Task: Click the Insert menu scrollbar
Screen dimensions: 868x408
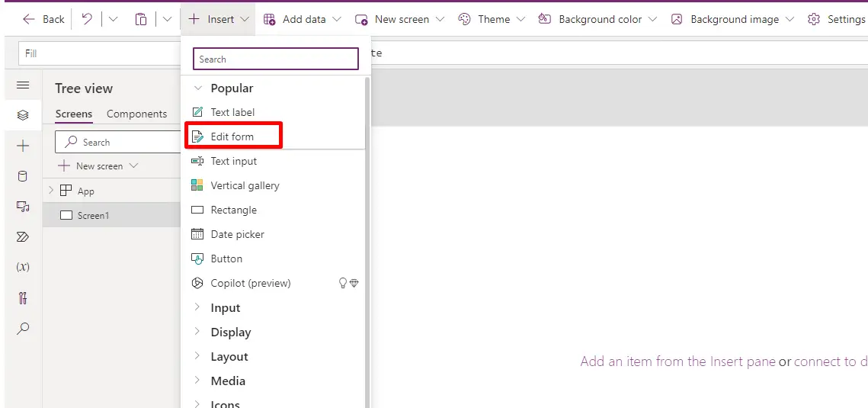Action: click(367, 243)
